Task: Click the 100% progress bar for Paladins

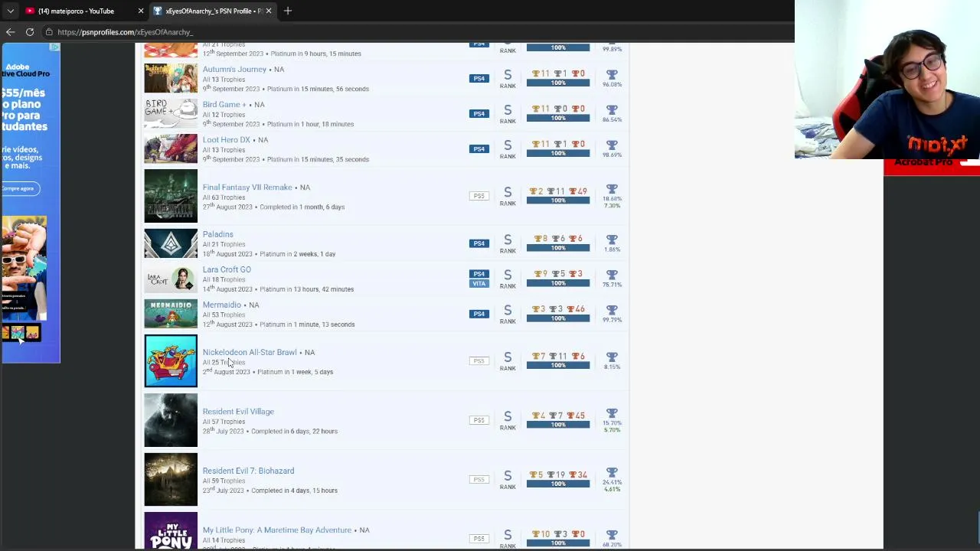Action: [558, 248]
